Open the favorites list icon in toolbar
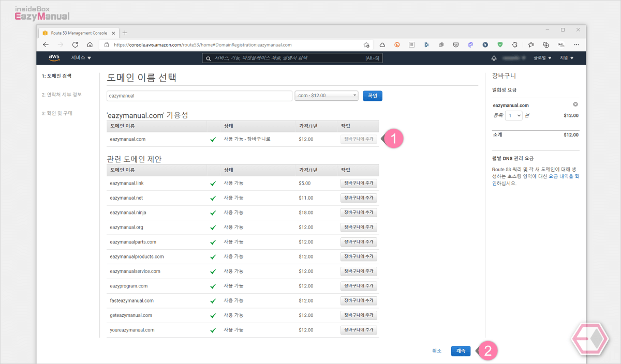The image size is (621, 364). [530, 45]
